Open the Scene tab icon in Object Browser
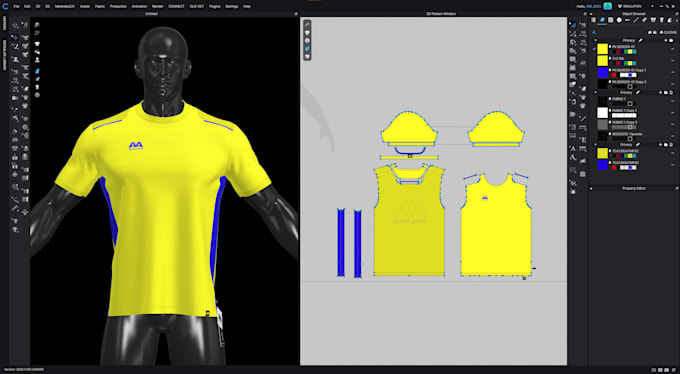Image resolution: width=680 pixels, height=374 pixels. [x=594, y=20]
